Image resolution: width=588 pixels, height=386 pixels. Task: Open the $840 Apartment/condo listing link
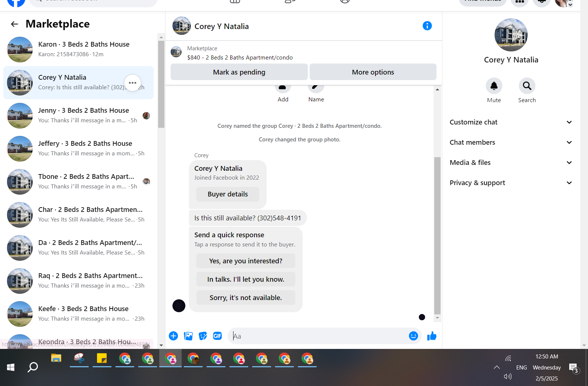(240, 58)
